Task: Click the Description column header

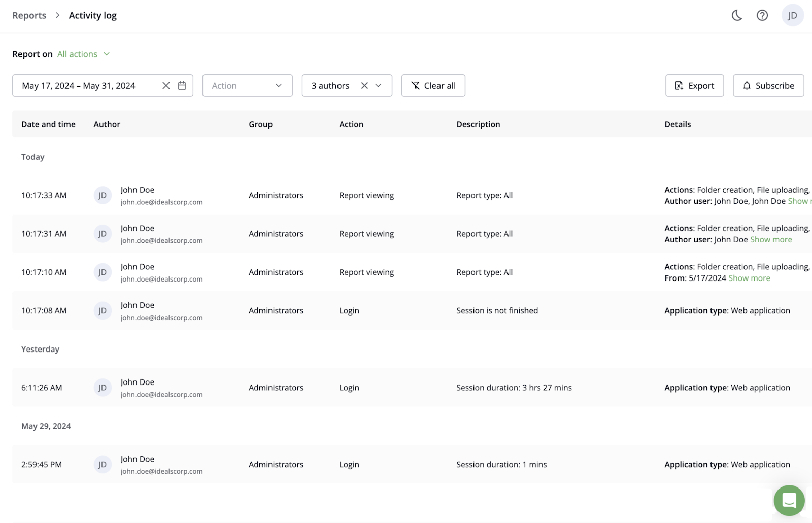Action: click(478, 124)
